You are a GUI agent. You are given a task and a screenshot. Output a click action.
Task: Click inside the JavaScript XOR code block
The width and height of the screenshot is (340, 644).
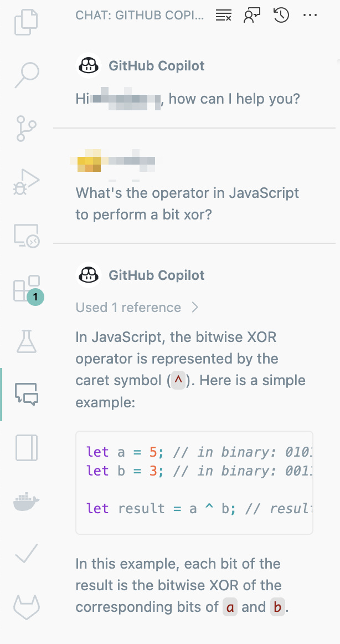pyautogui.click(x=194, y=483)
